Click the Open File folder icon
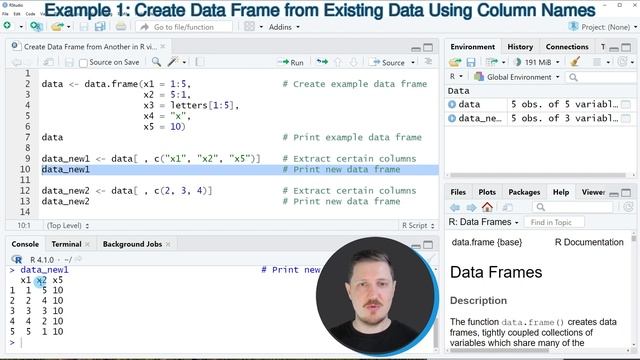This screenshot has width=640, height=360. click(57, 27)
